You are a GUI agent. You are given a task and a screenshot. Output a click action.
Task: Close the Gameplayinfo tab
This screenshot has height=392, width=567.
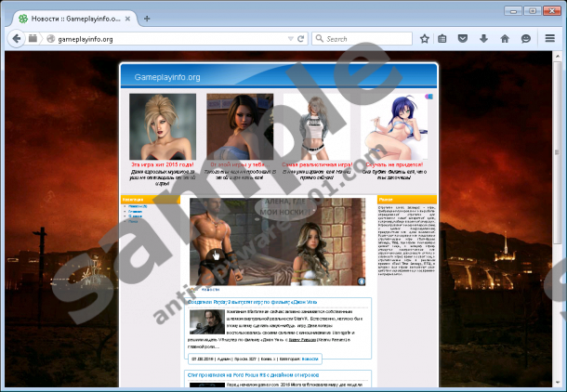pyautogui.click(x=127, y=18)
